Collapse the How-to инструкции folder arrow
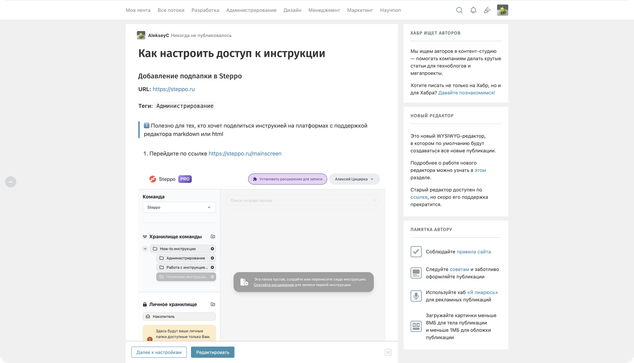Screen dimensions: 634x363 click(145, 249)
